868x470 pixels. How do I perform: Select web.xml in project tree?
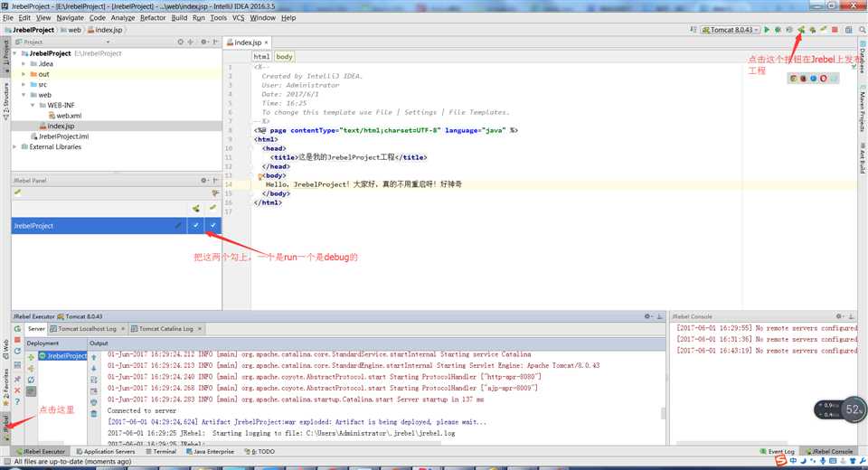[65, 116]
